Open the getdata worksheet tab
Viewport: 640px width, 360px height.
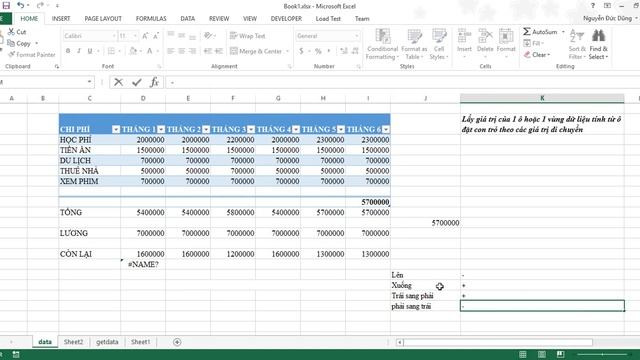pyautogui.click(x=107, y=342)
